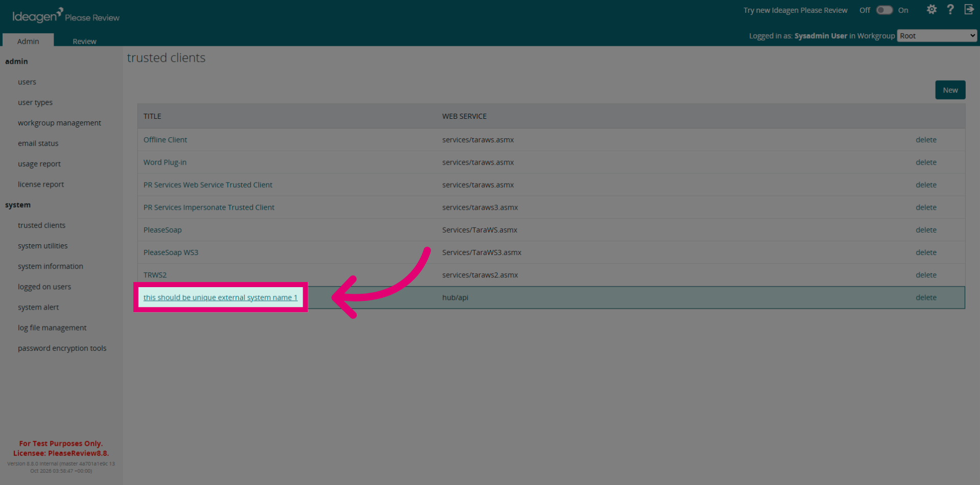Open system utilities in sidebar
Screen dimensions: 980x485
point(43,246)
